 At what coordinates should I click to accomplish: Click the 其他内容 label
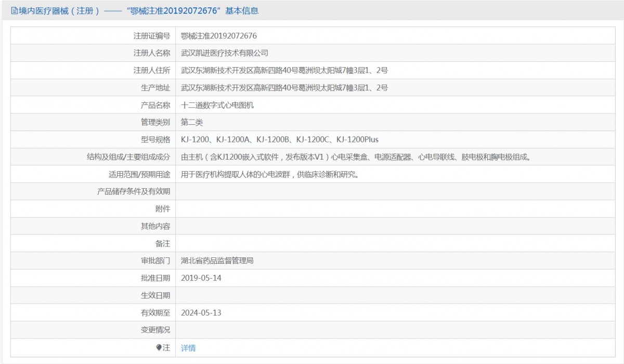[155, 226]
